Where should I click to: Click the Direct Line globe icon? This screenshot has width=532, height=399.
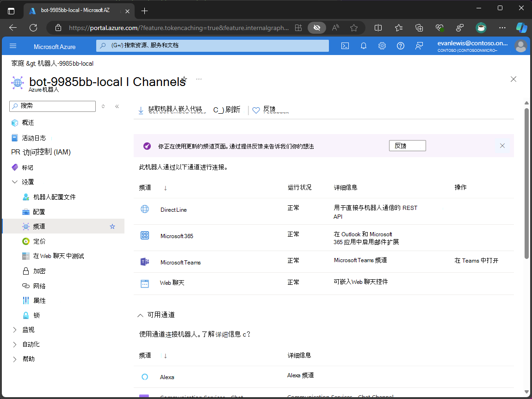click(144, 209)
